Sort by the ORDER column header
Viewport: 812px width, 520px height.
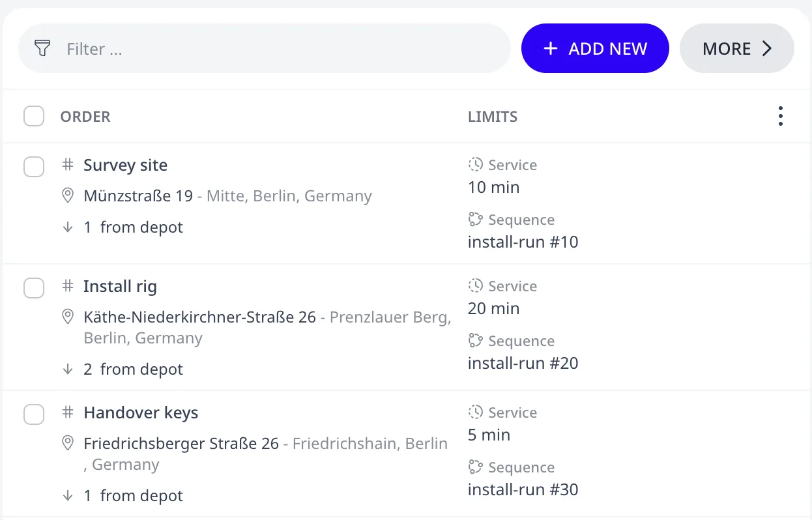coord(85,117)
